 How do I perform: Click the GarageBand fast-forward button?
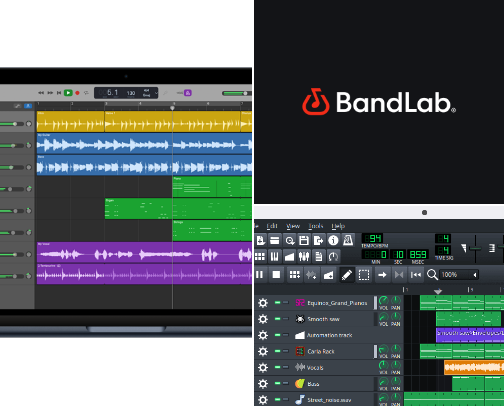coord(50,93)
